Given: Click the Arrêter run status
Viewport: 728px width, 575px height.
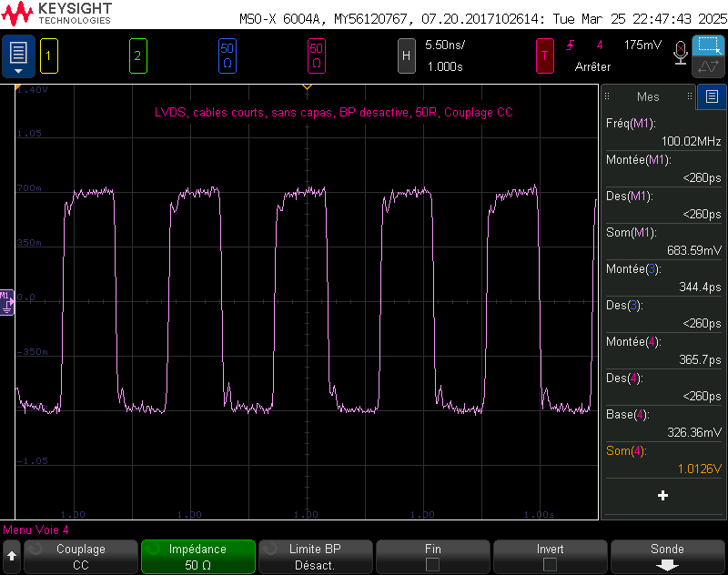Looking at the screenshot, I should coord(592,66).
